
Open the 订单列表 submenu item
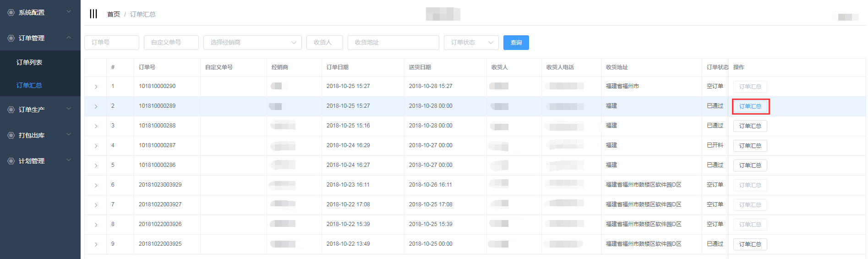[29, 62]
